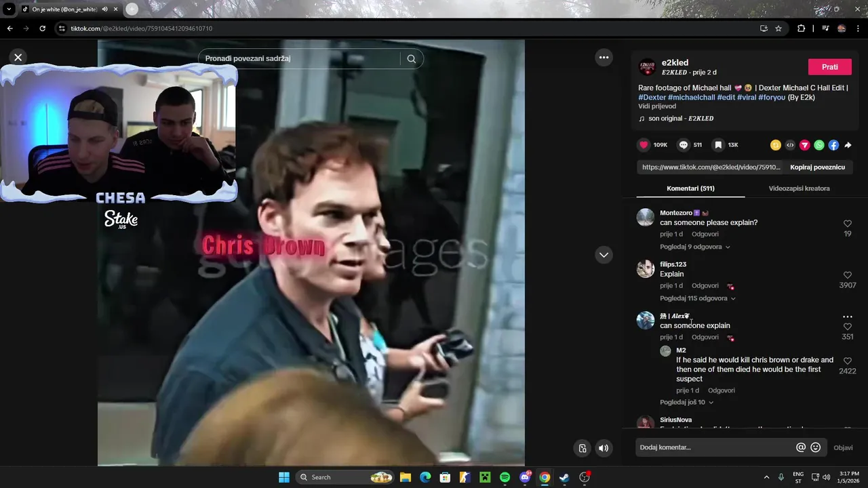
Task: Show hidden tray icons chevron
Action: 766,477
